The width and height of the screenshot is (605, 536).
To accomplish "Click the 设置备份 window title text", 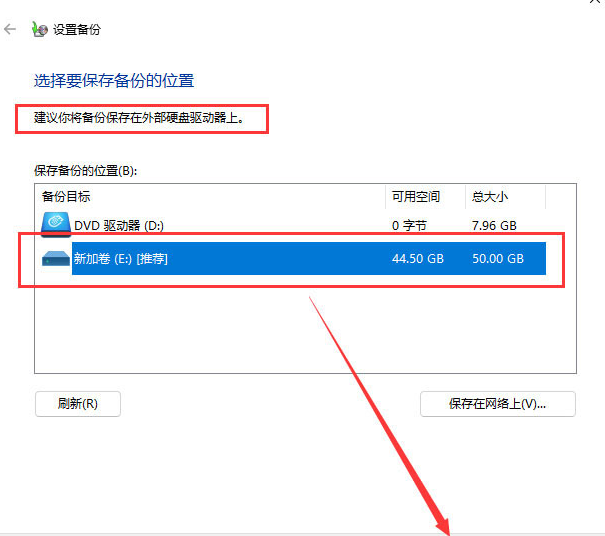I will (76, 30).
